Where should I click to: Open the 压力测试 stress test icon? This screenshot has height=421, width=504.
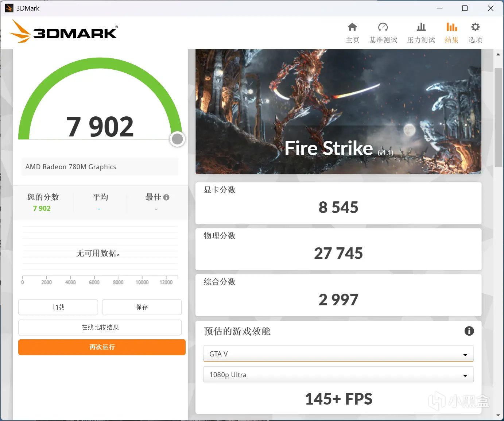(421, 27)
